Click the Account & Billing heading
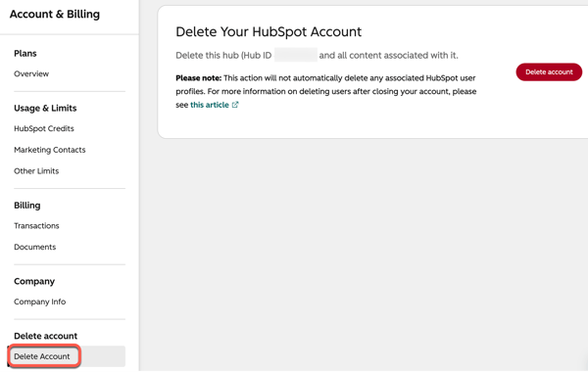Screen dimensions: 588x372 pyautogui.click(x=55, y=15)
